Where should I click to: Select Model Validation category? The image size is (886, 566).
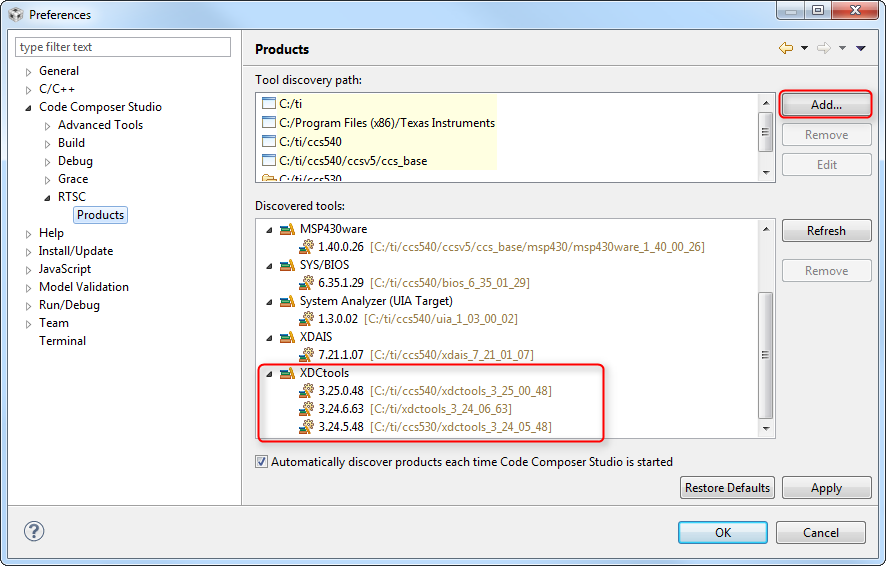click(84, 287)
